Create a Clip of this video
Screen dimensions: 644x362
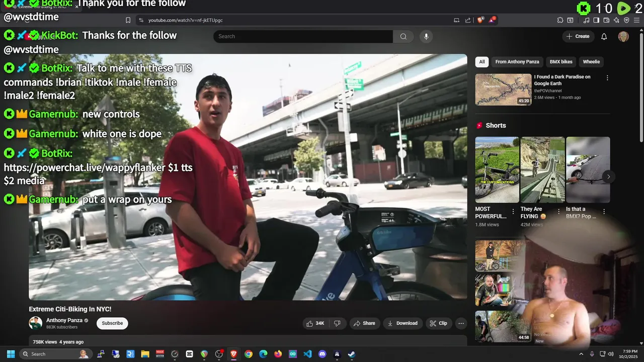[439, 323]
